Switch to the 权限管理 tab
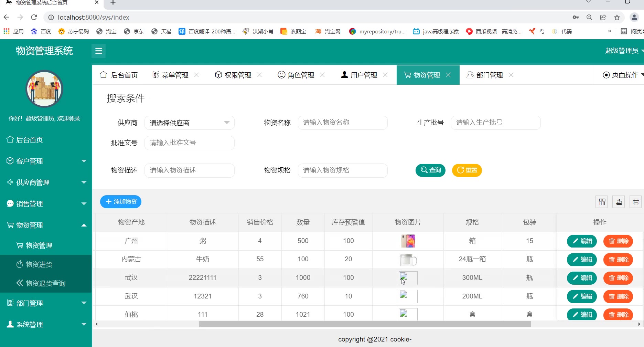This screenshot has height=347, width=644. click(x=233, y=75)
